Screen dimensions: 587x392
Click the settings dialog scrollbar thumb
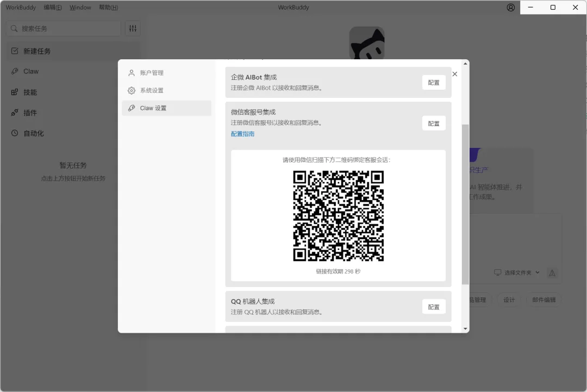[x=465, y=204]
